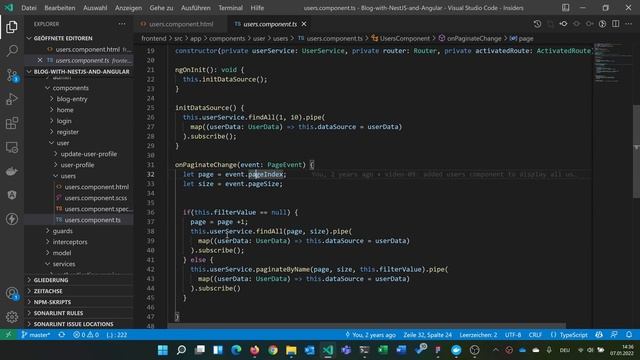Screen dimensions: 640x360
Task: Expand SonarLint Rules section
Action: [x=80, y=313]
